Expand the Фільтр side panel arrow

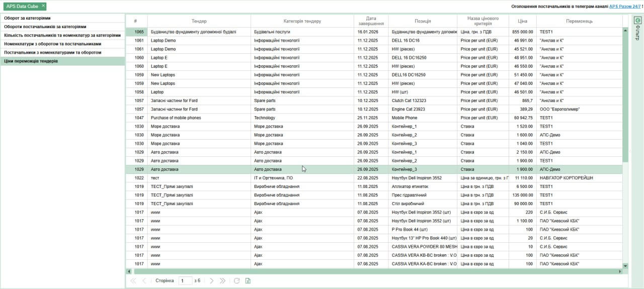click(x=637, y=21)
